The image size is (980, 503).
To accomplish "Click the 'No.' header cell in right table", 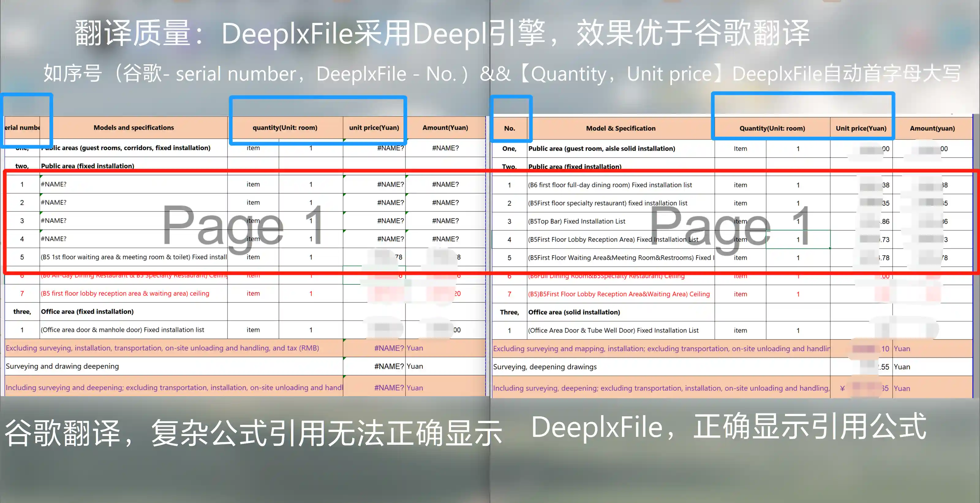I will coord(509,129).
